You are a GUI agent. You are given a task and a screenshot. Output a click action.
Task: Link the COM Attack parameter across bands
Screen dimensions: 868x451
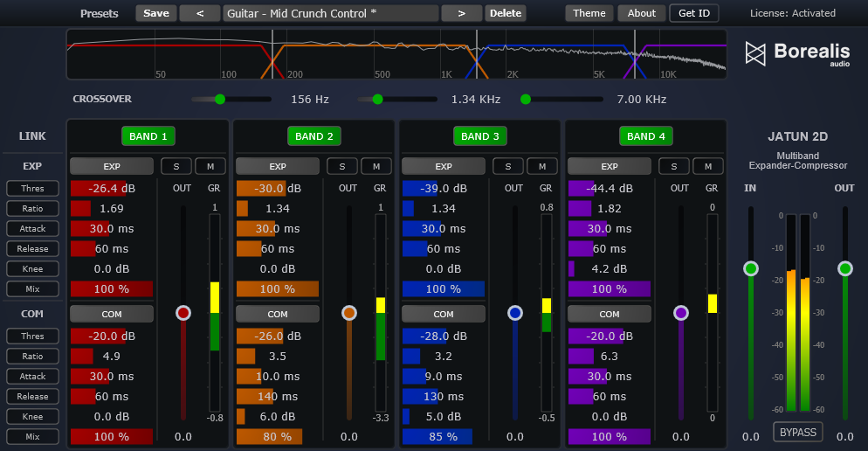click(32, 376)
